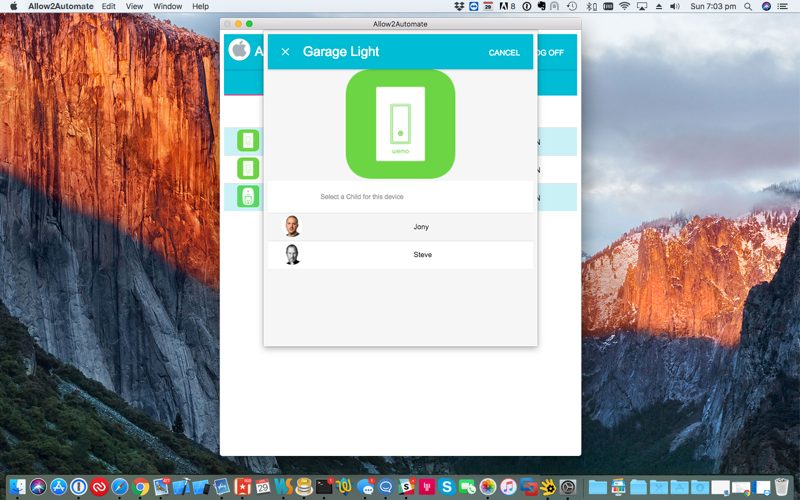
Task: Open the Edit menu
Action: [x=108, y=7]
